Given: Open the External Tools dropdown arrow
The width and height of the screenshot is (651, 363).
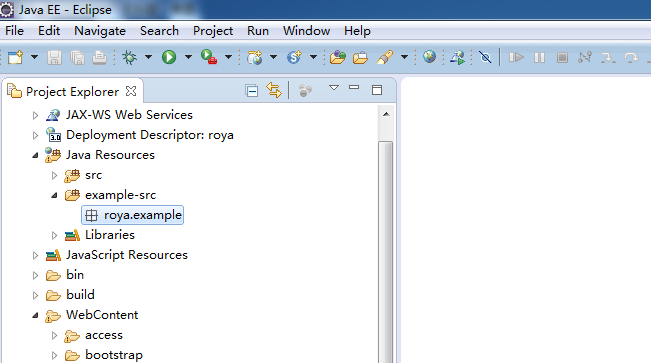Looking at the screenshot, I should point(228,57).
